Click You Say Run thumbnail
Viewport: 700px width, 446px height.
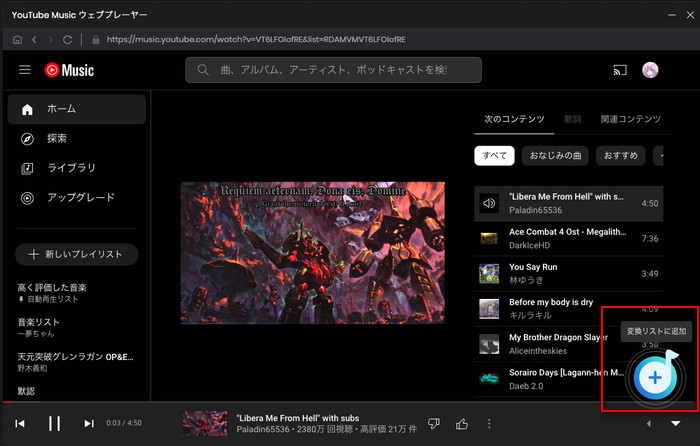tap(489, 274)
